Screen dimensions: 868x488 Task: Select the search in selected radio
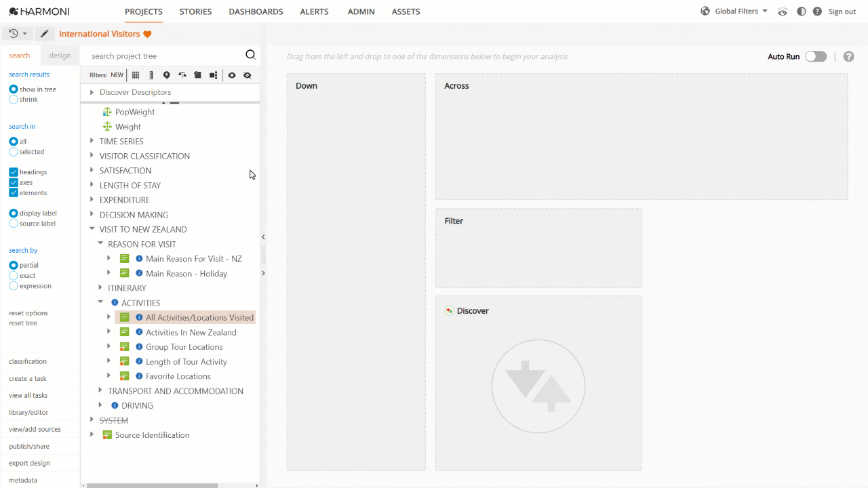(14, 152)
